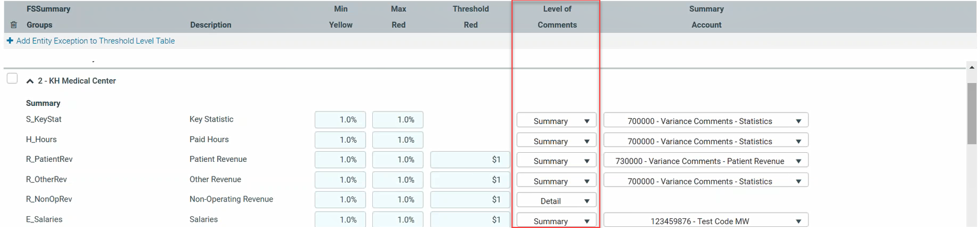Screen dimensions: 980x228
Task: Open Level of Comments dropdown for S_KeyStat
Action: click(556, 121)
